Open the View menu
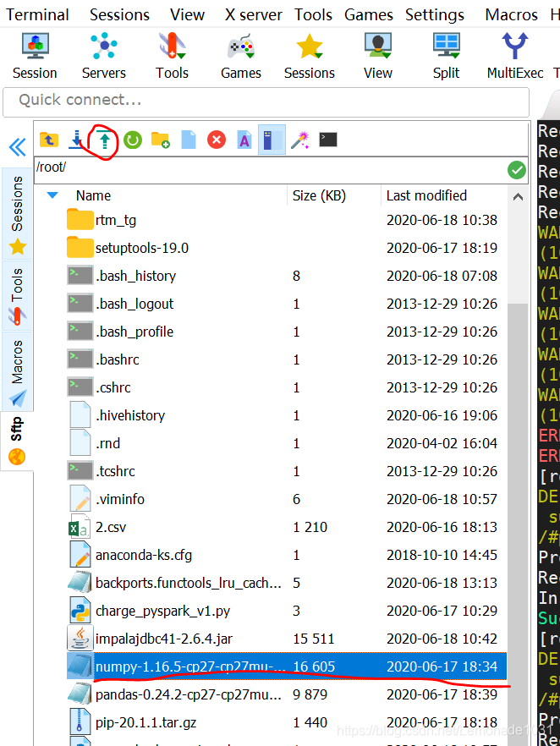 [x=188, y=14]
